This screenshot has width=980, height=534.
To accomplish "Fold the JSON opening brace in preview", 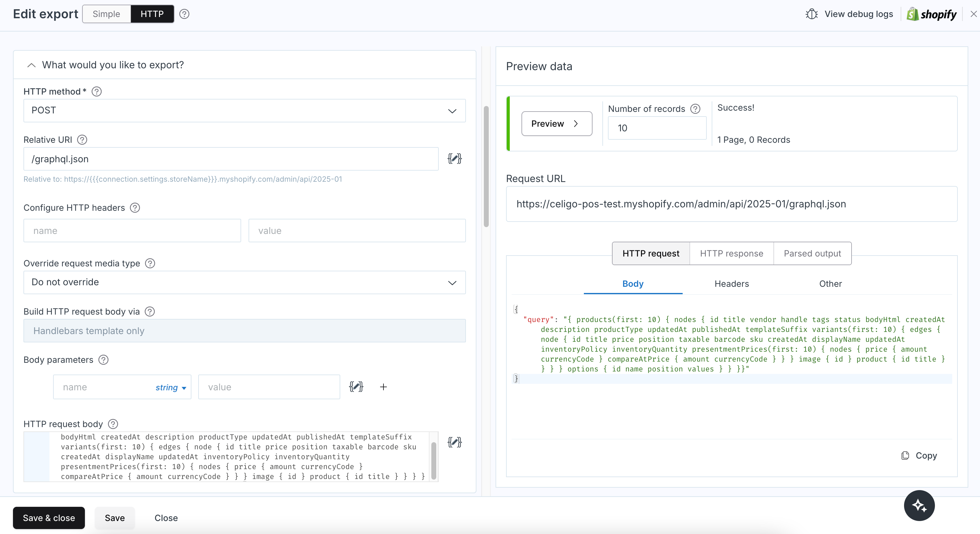I will pos(516,309).
